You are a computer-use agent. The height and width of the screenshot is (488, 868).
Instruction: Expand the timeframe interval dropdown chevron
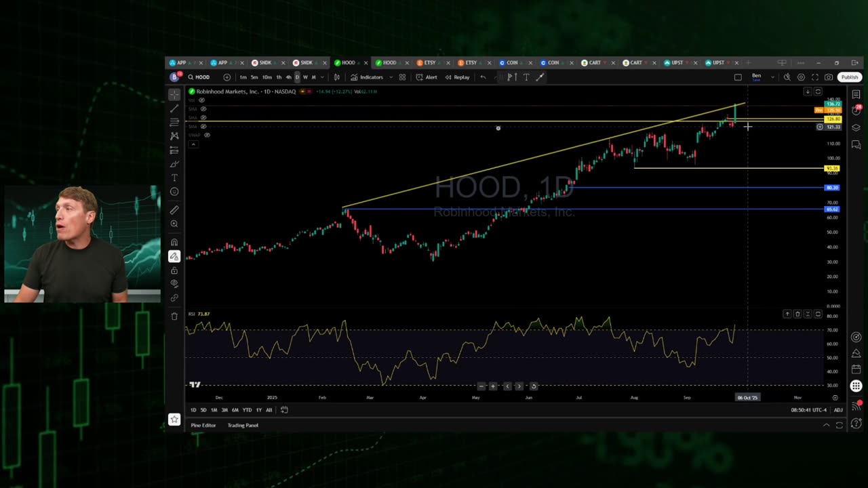(321, 77)
